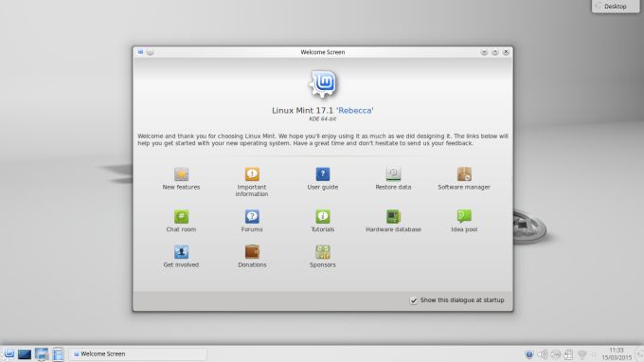This screenshot has width=644, height=362.
Task: Open the Idea pool icon
Action: pos(464,217)
